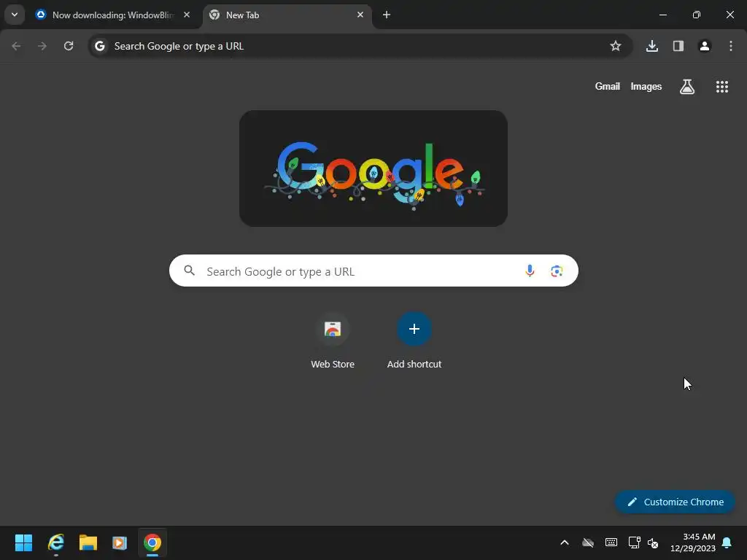Open the Images link
This screenshot has height=560, width=747.
coord(646,86)
